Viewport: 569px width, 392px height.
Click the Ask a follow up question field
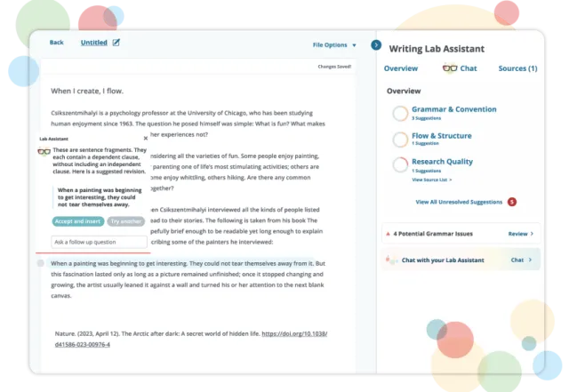click(99, 242)
